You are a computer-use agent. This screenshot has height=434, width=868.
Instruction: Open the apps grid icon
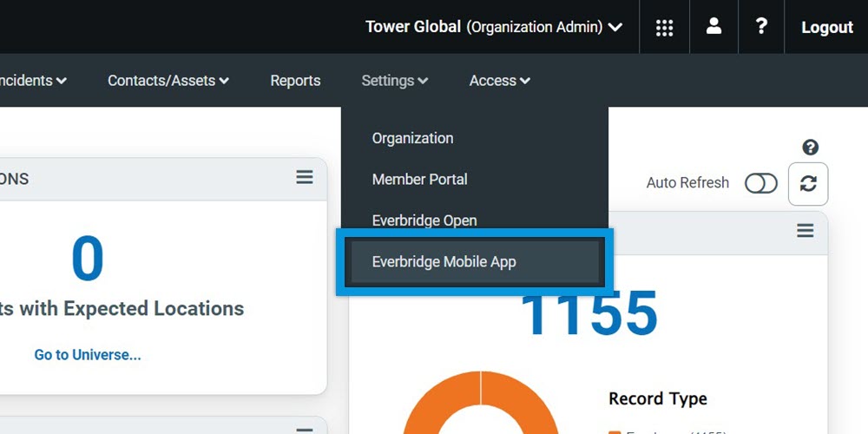664,27
